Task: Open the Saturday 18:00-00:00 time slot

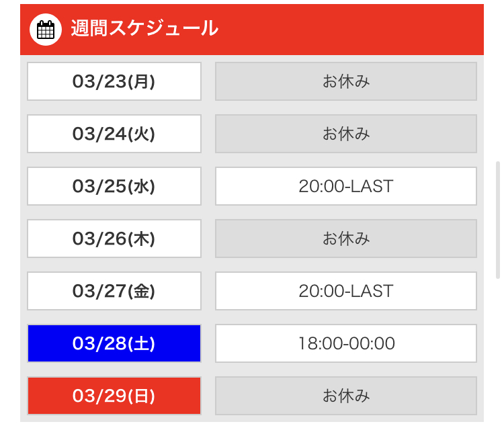Action: click(x=346, y=343)
